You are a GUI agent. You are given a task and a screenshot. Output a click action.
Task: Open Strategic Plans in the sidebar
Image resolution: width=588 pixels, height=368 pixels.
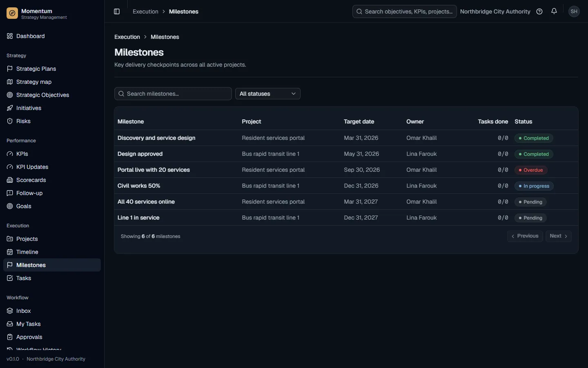[x=52, y=69]
